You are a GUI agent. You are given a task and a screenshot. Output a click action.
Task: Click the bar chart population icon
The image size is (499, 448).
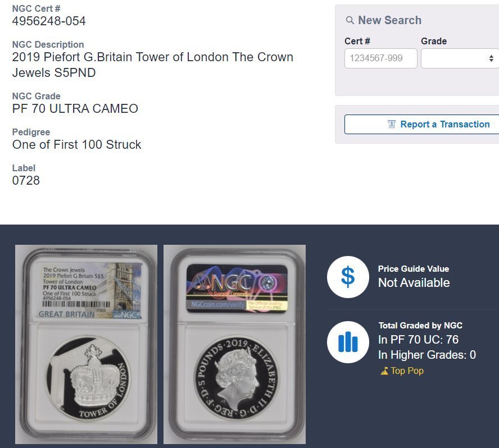pos(348,342)
